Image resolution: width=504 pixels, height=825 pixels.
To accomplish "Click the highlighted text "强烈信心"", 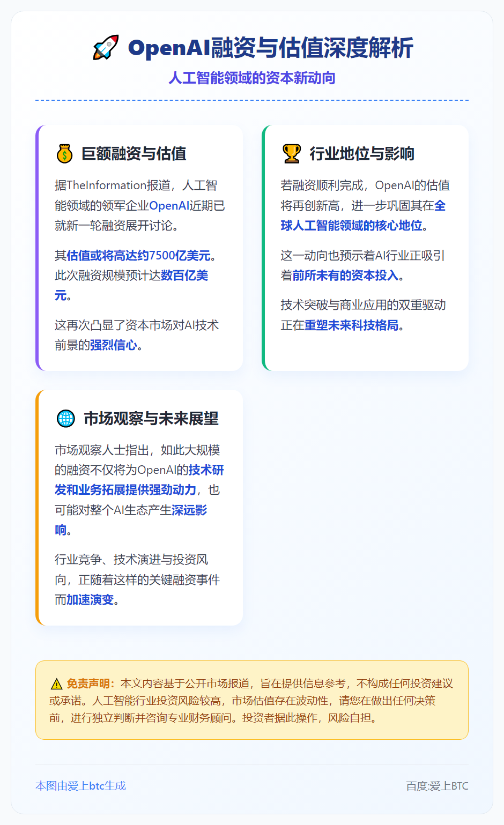I will pos(114,345).
